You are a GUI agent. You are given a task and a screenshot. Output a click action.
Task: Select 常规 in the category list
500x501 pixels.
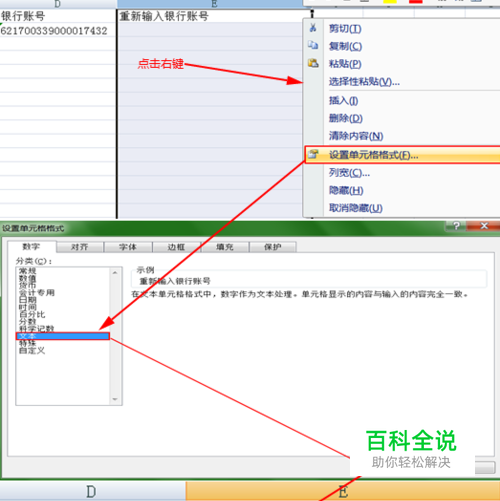(28, 271)
